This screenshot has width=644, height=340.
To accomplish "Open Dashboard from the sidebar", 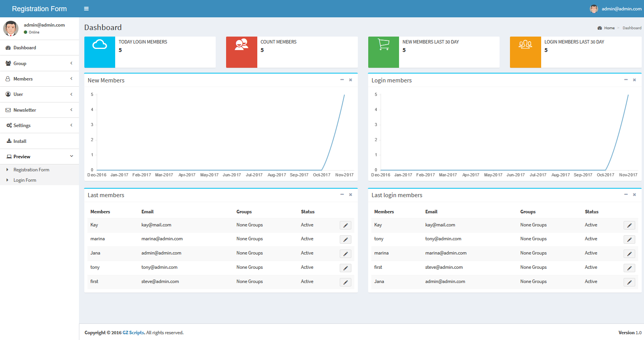I will [39, 48].
